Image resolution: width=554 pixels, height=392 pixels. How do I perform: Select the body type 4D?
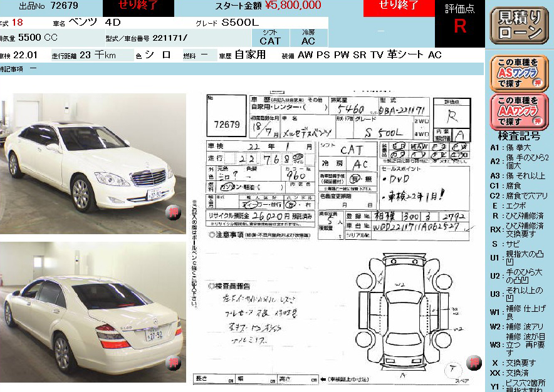113,23
